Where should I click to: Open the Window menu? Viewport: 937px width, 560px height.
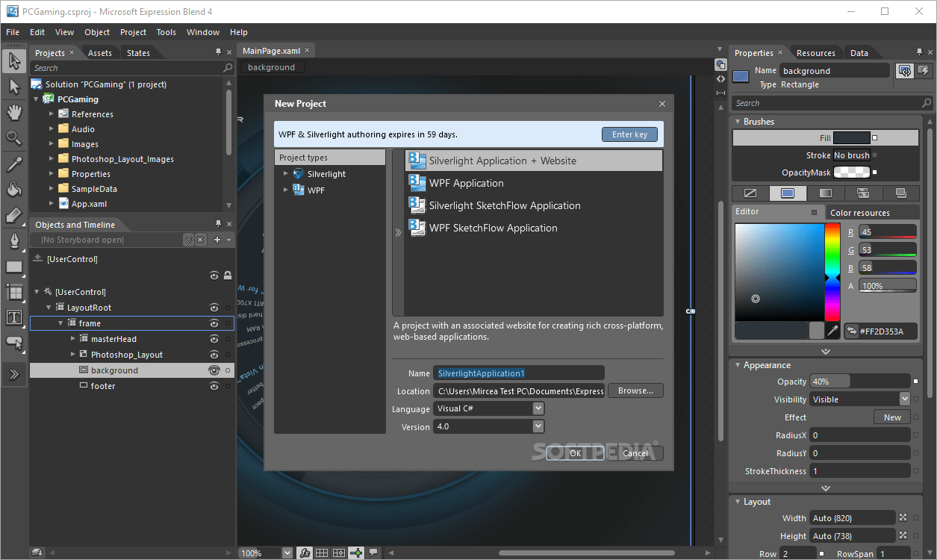pos(203,32)
